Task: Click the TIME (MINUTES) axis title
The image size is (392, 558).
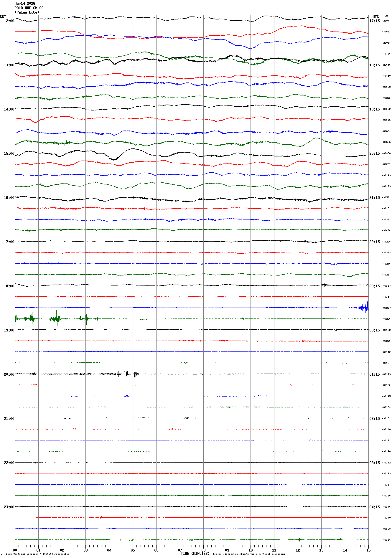Action: pyautogui.click(x=195, y=554)
